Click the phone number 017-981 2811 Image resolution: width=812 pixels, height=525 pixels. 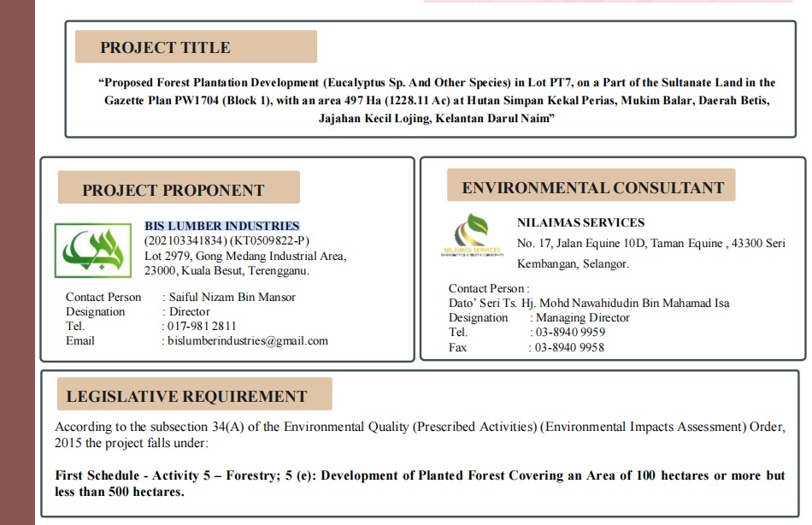tap(202, 326)
